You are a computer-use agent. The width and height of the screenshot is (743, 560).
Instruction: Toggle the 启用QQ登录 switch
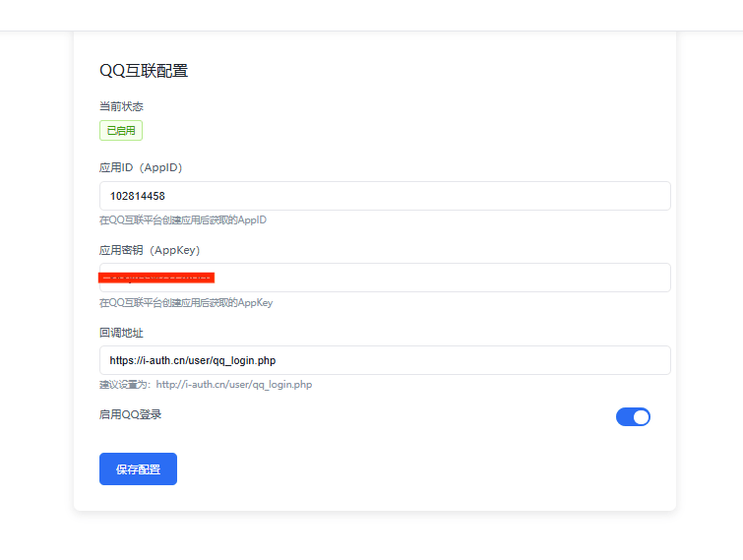pyautogui.click(x=633, y=416)
